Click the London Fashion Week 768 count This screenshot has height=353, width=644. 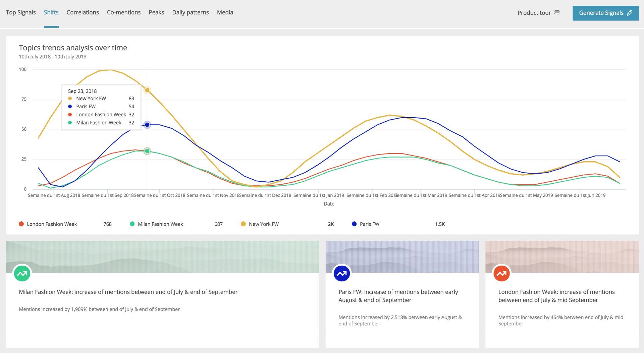point(107,224)
